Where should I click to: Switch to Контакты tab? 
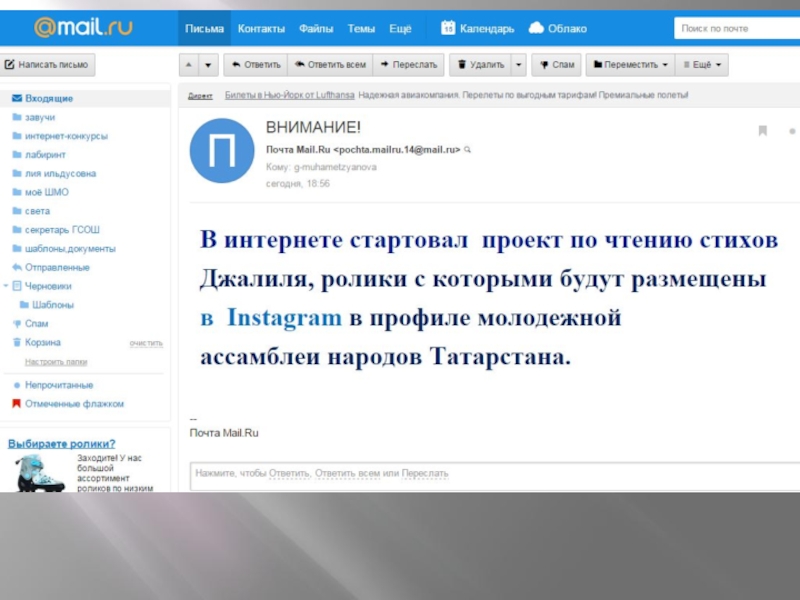[x=261, y=29]
